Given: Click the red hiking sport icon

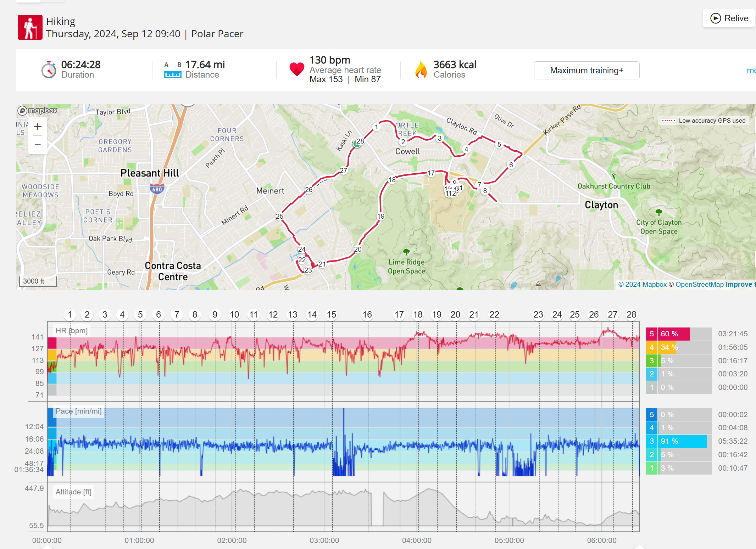Looking at the screenshot, I should click(x=30, y=27).
